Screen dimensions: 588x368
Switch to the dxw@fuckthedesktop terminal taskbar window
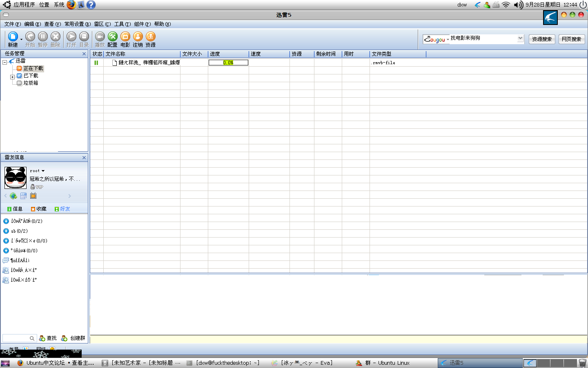[x=223, y=363]
